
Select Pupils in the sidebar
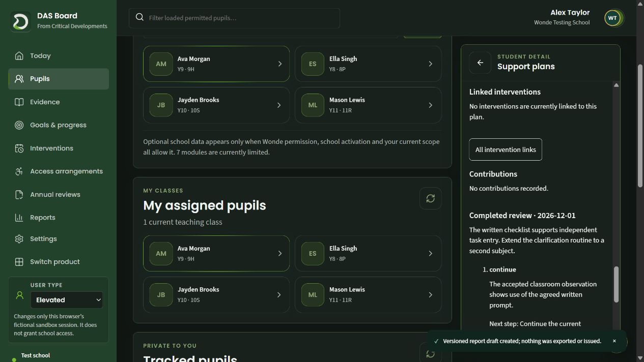click(59, 79)
